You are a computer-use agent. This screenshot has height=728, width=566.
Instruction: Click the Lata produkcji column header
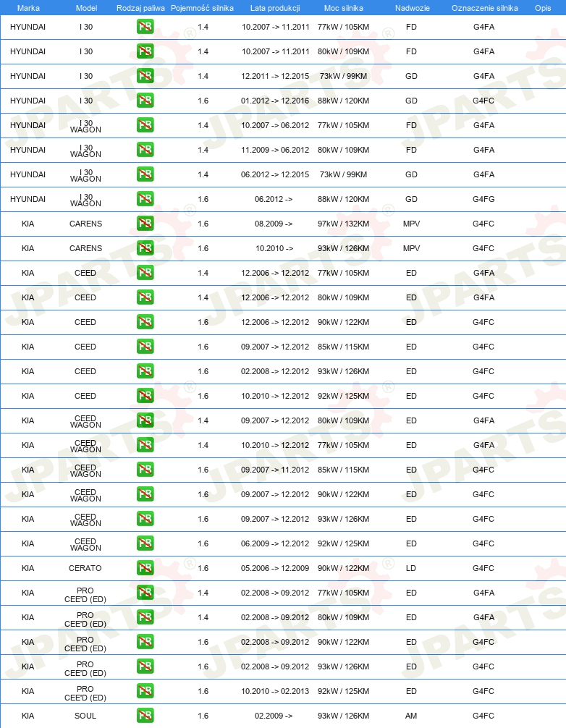pyautogui.click(x=275, y=8)
